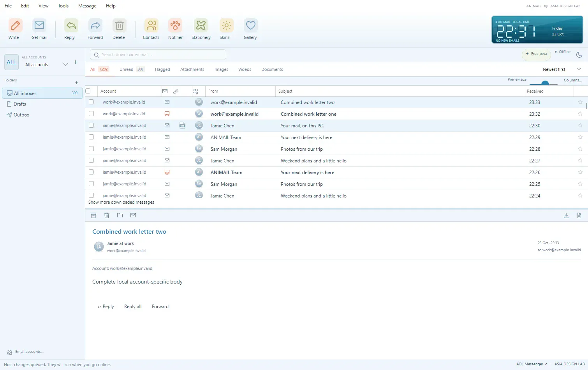Click the Search downloaded mail field
588x370 pixels.
click(158, 55)
